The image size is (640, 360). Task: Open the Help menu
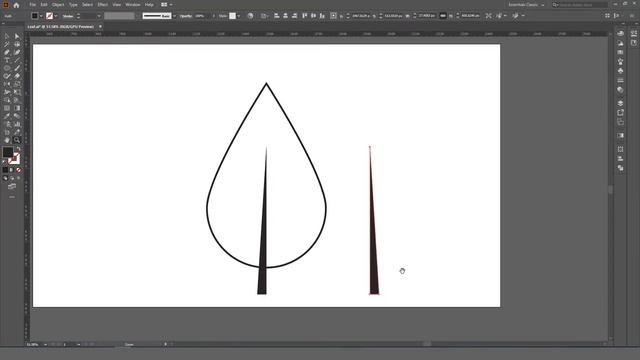click(x=149, y=5)
